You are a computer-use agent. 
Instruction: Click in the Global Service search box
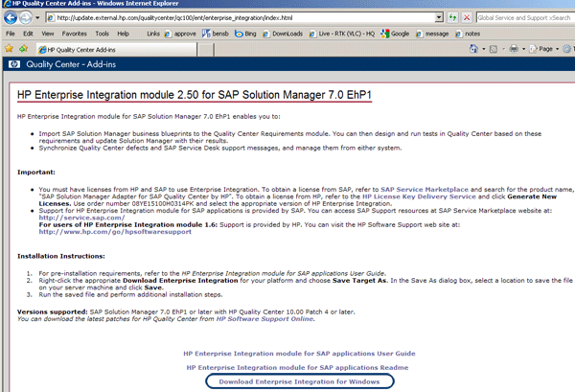click(x=517, y=17)
